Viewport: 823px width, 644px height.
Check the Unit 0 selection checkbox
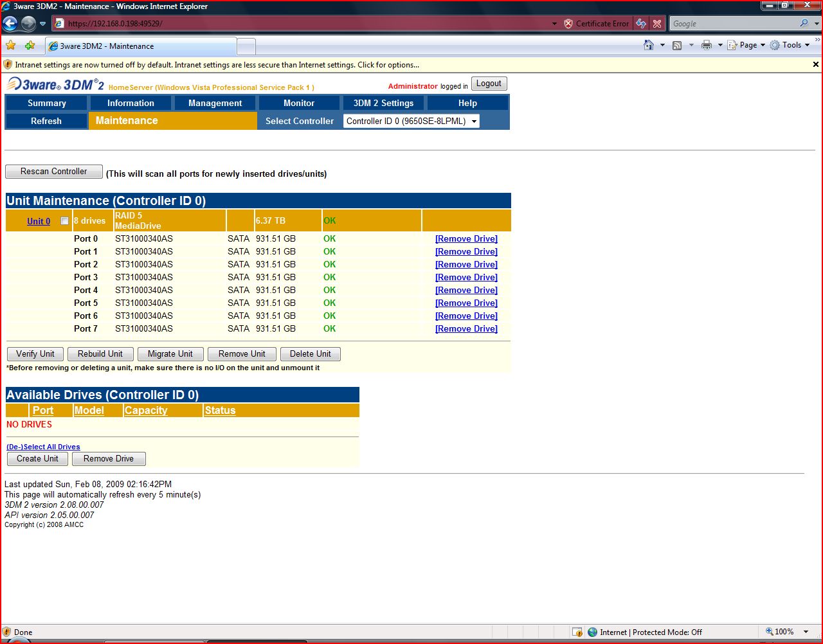pos(64,221)
